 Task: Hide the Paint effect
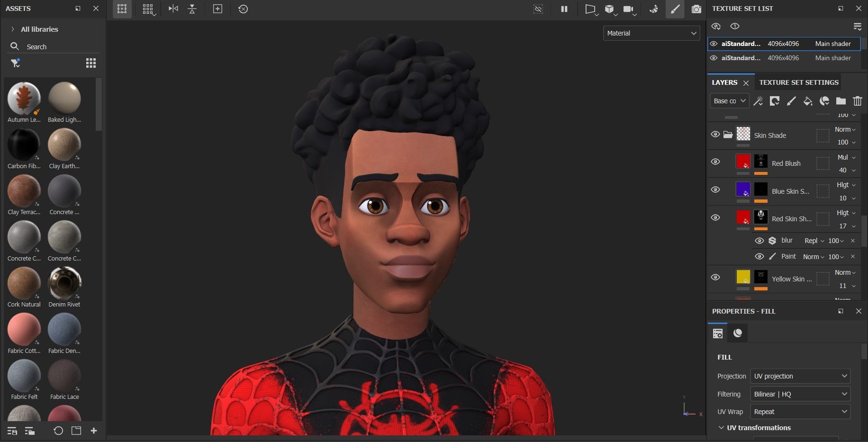[759, 257]
